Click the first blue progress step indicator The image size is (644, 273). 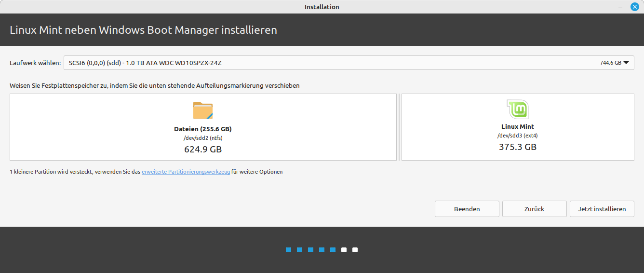pos(288,250)
